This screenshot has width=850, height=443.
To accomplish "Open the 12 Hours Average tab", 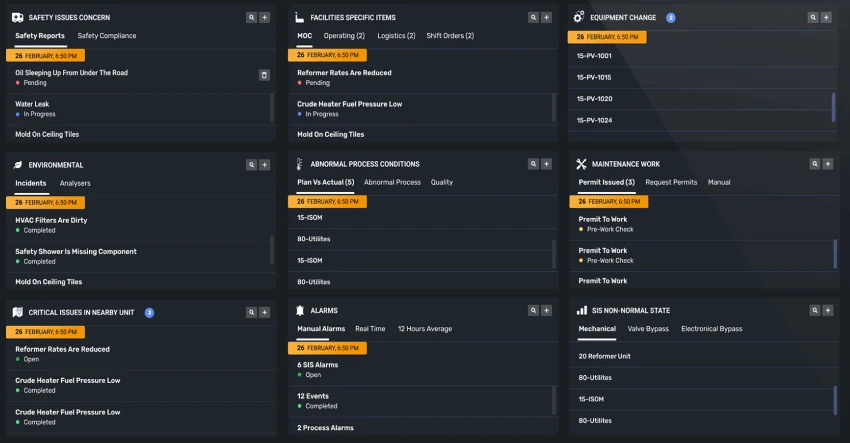I will [x=425, y=329].
